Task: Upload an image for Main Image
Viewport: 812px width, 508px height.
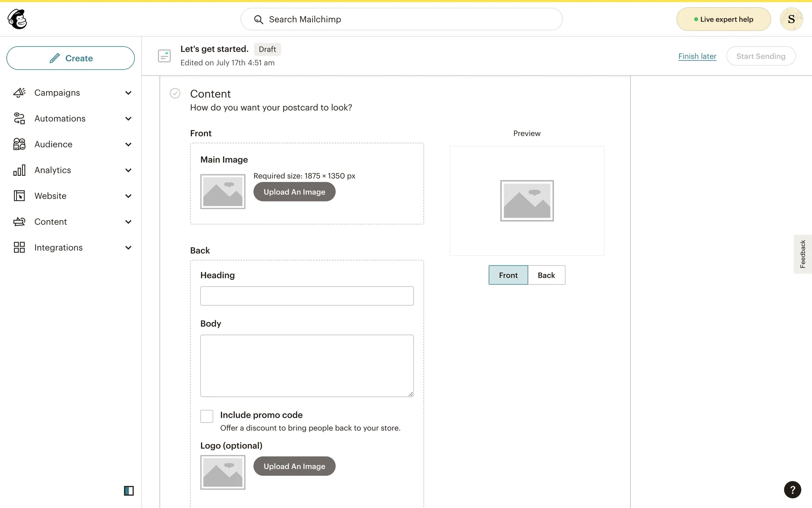Action: (294, 192)
